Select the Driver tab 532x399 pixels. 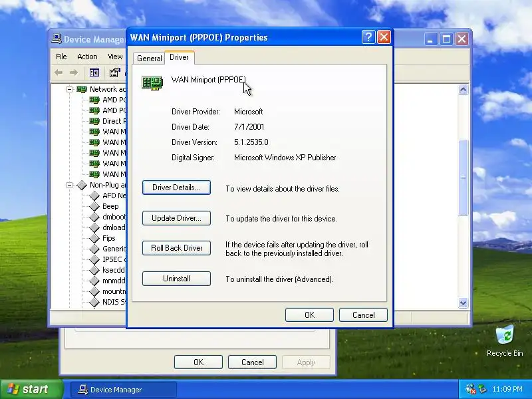(x=179, y=57)
